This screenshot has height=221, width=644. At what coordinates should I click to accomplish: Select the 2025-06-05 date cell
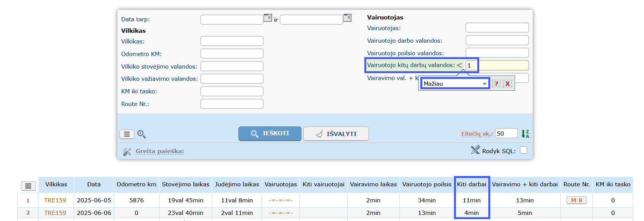click(94, 200)
